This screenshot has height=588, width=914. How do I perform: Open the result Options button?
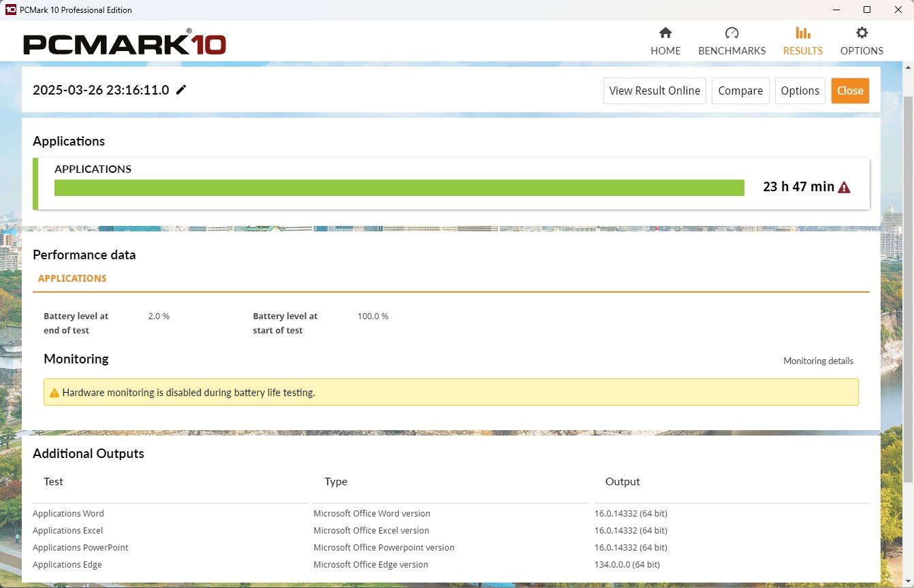click(x=800, y=91)
